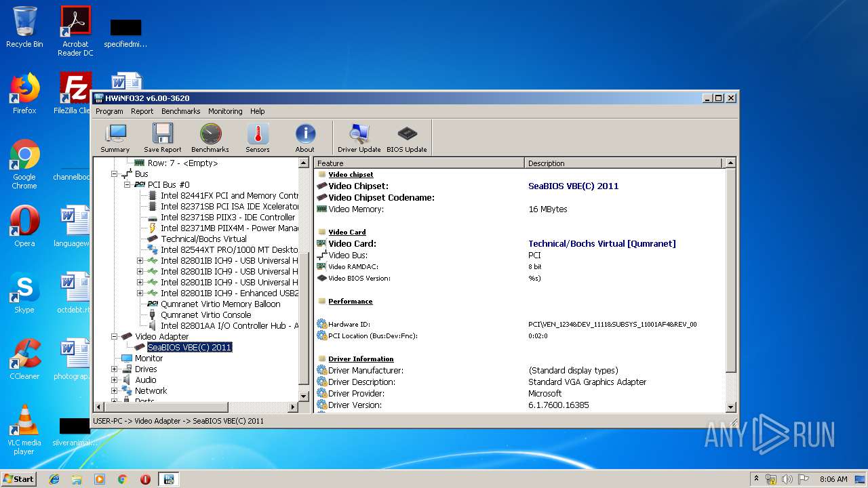Collapse the PCI Bus #0 node

click(127, 185)
